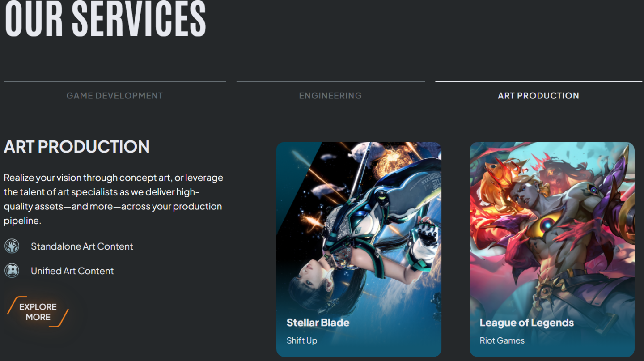This screenshot has width=644, height=361.
Task: Click the Standalone Art Content hands icon
Action: click(12, 246)
